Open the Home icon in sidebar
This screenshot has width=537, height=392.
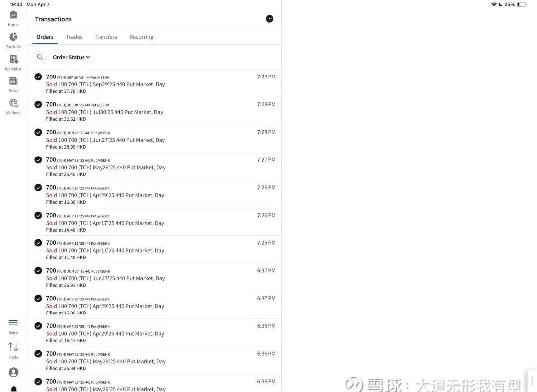pos(13,15)
